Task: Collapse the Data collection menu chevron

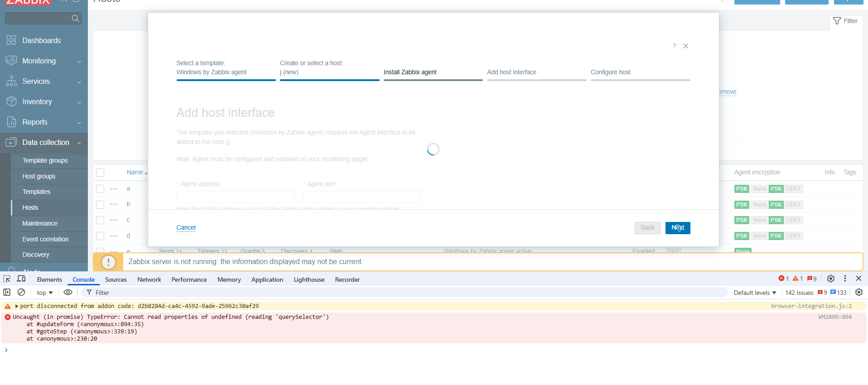Action: pyautogui.click(x=79, y=143)
